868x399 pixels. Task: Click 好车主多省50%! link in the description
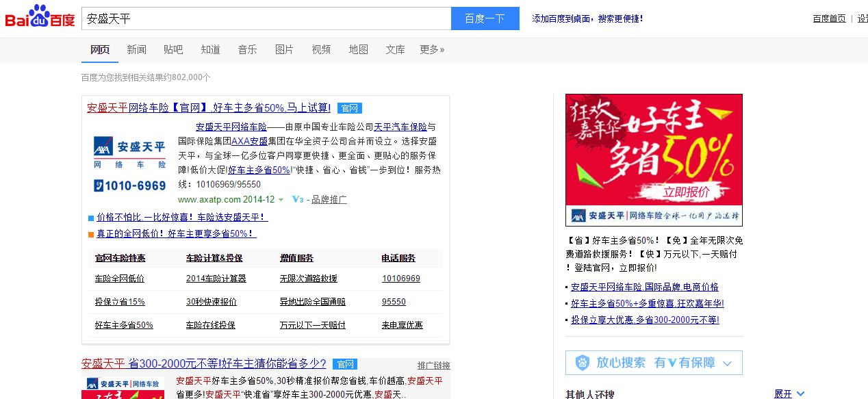click(259, 170)
